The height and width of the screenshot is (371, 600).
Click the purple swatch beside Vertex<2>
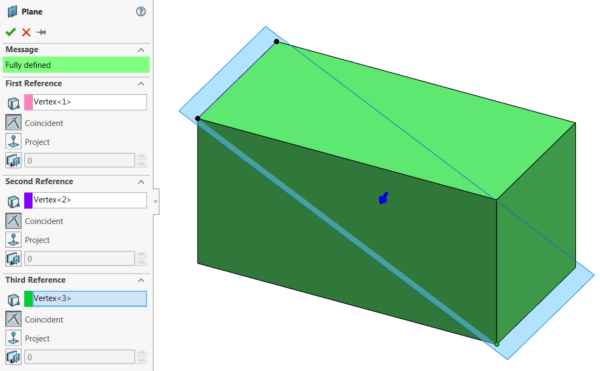(x=28, y=200)
